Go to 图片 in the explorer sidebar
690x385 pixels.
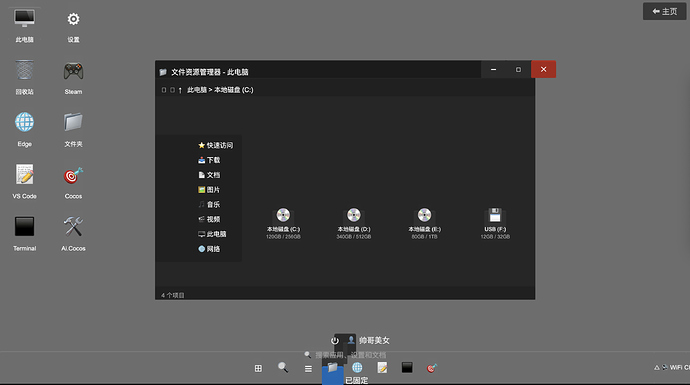(209, 190)
